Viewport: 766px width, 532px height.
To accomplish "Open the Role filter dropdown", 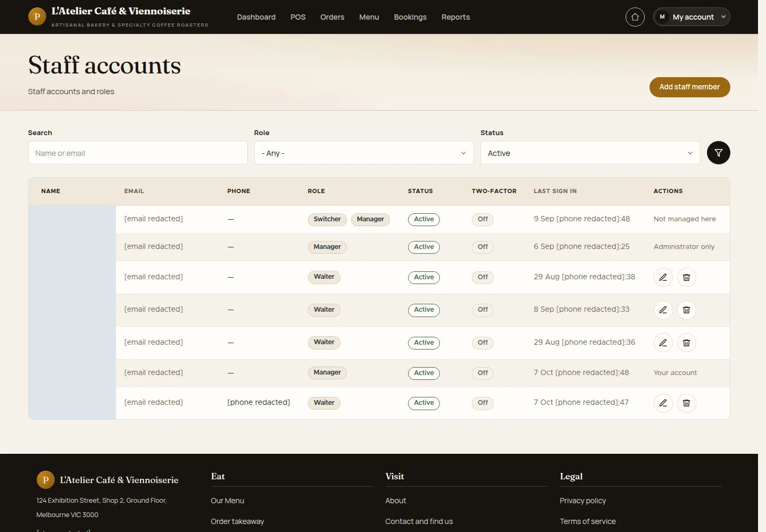I will pyautogui.click(x=364, y=153).
